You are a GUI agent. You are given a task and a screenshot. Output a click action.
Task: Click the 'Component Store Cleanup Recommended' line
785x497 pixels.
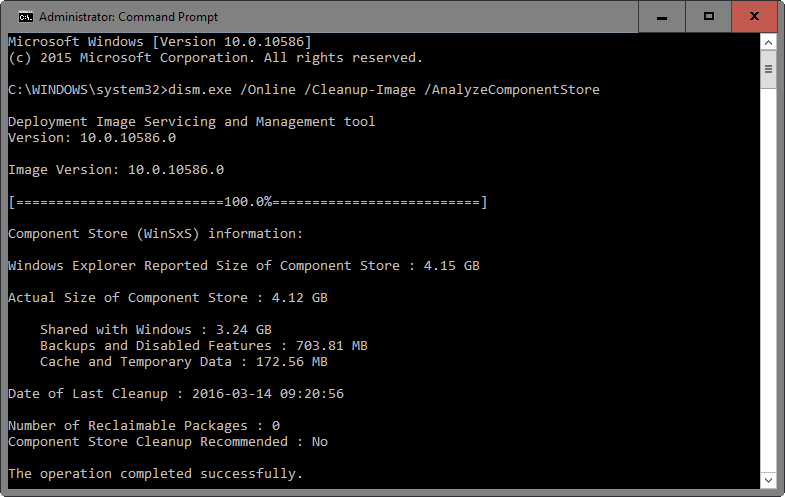tap(168, 442)
